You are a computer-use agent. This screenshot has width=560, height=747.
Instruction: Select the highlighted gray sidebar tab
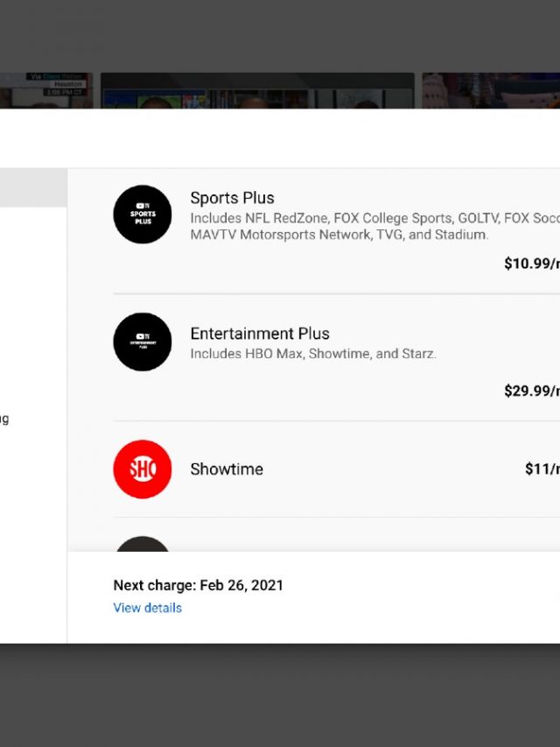point(32,188)
